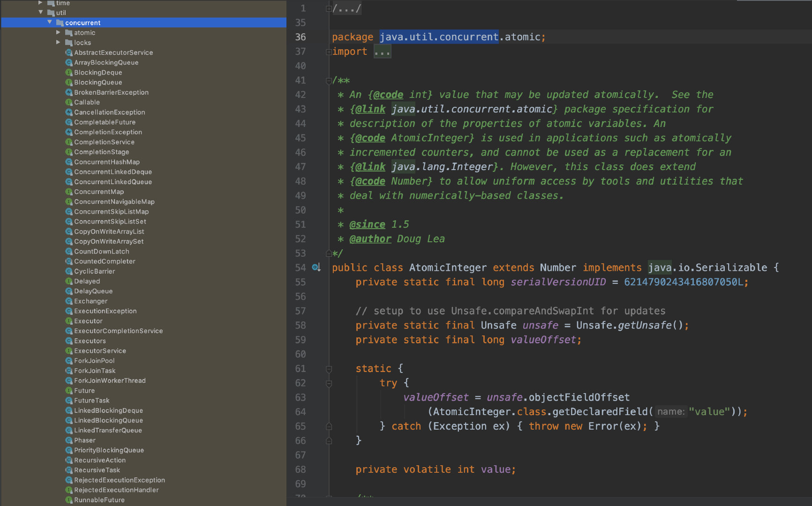The image size is (812, 506).
Task: Click valueOffset declaration on line 59
Action: [543, 340]
